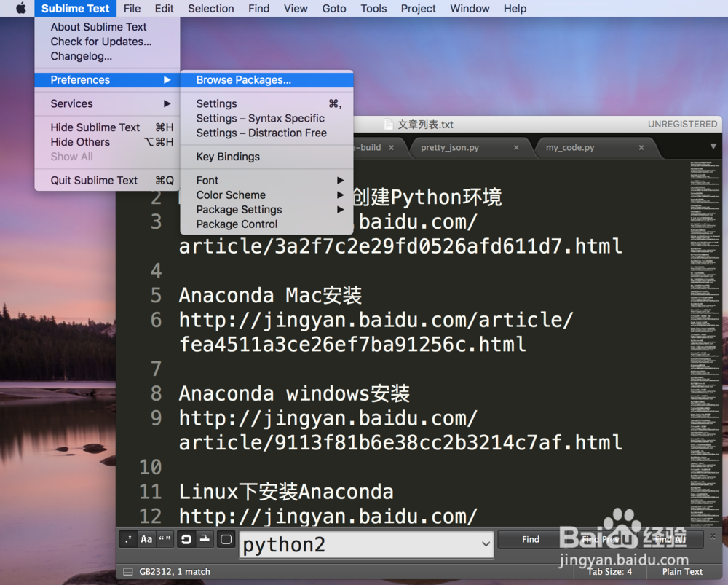Change Plain Text syntax in status bar
This screenshot has width=728, height=585.
tap(682, 572)
